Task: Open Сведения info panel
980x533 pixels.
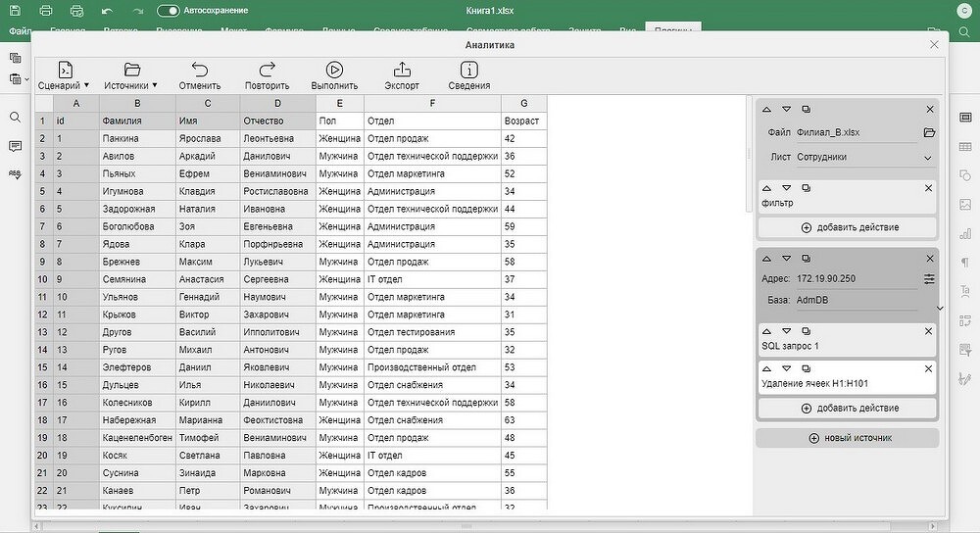Action: (468, 70)
